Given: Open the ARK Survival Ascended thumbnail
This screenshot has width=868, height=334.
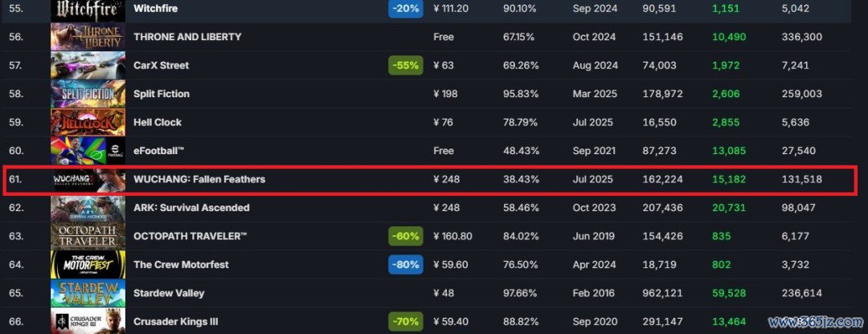Looking at the screenshot, I should coord(88,208).
